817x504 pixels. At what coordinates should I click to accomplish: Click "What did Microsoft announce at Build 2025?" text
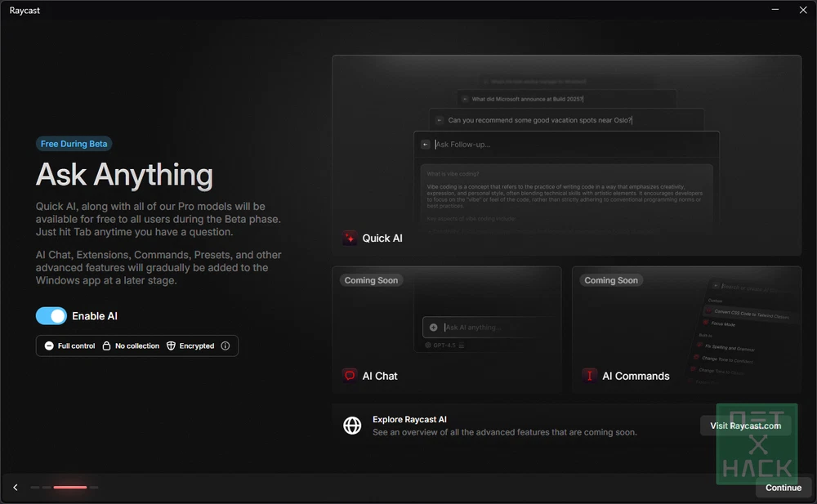coord(528,99)
